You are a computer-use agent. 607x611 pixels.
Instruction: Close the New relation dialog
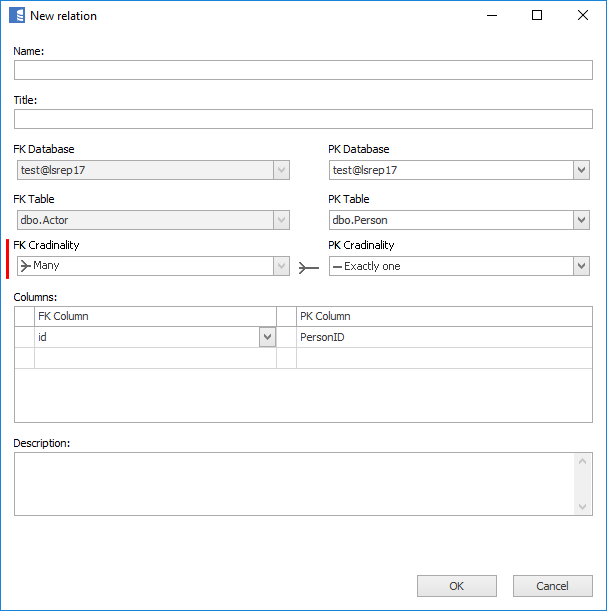pyautogui.click(x=582, y=16)
